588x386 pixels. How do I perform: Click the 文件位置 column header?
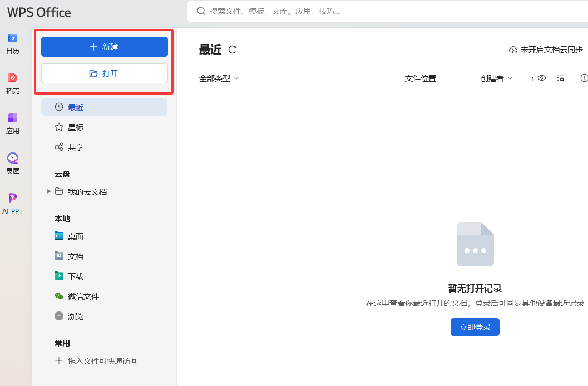point(421,78)
